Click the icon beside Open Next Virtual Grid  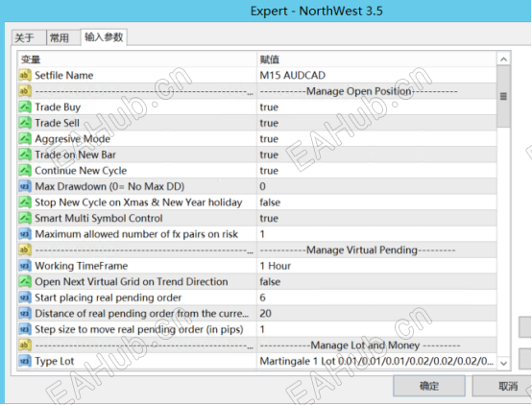25,281
